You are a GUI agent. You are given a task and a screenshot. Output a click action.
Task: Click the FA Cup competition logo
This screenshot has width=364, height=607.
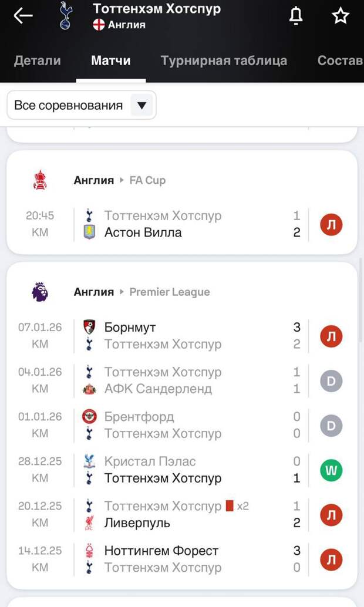(x=40, y=180)
